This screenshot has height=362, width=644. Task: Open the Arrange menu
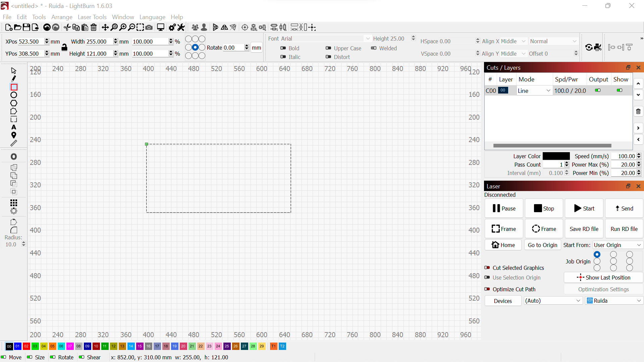(x=62, y=17)
